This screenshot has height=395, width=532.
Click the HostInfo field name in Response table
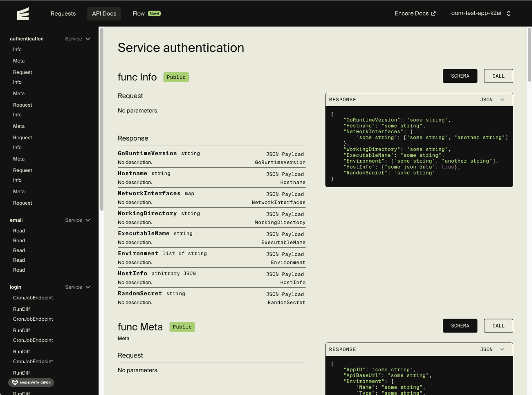(132, 274)
